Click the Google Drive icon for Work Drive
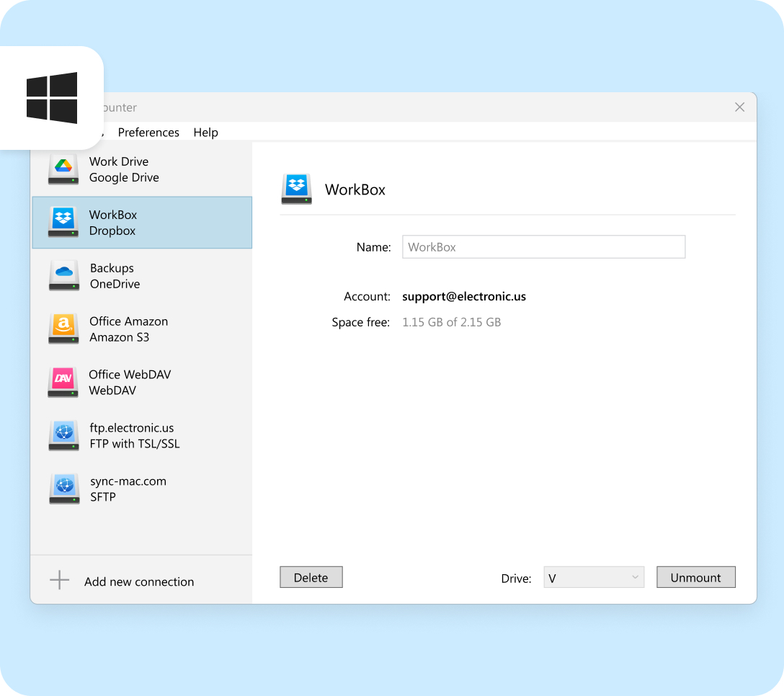The image size is (784, 696). pos(63,169)
